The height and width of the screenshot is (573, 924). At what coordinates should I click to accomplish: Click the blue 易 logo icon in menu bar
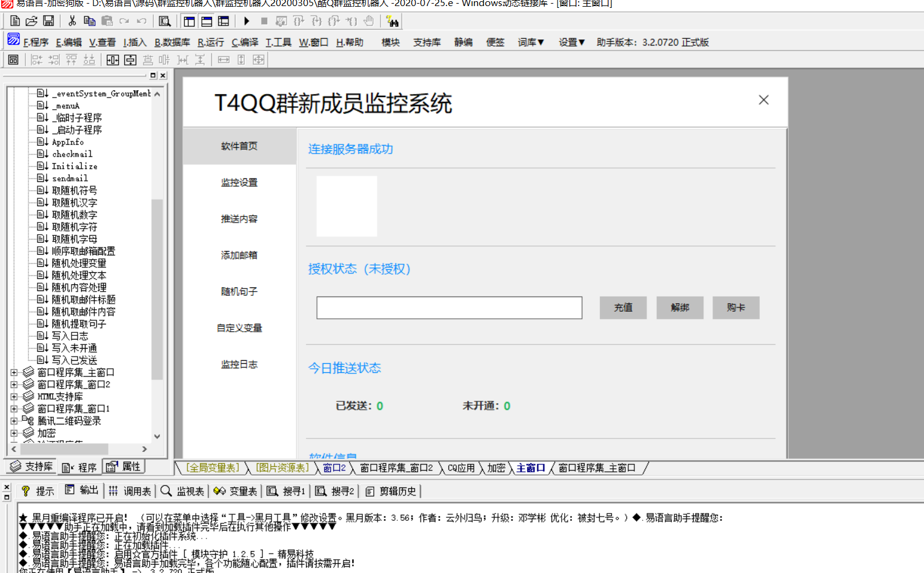pyautogui.click(x=13, y=40)
